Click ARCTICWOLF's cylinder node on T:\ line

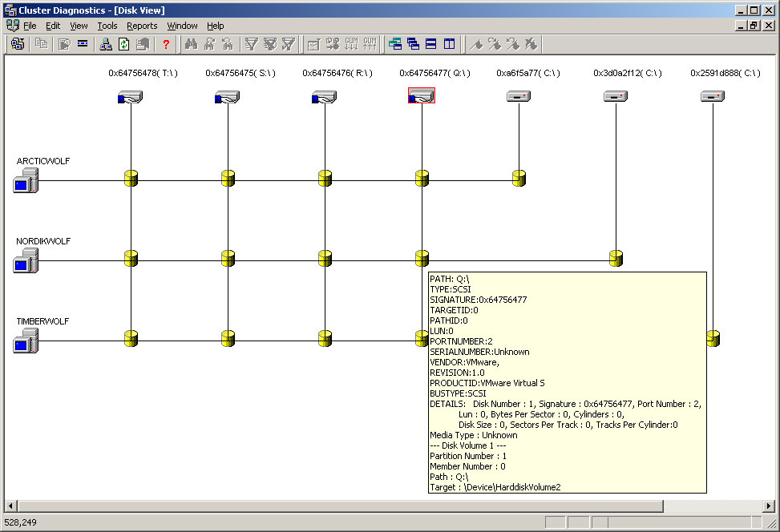pyautogui.click(x=131, y=178)
